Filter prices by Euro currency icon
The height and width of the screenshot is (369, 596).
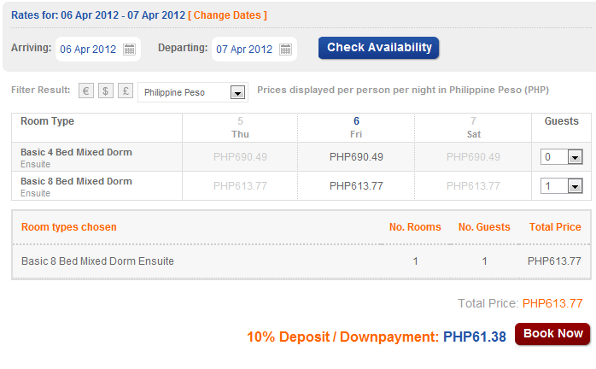click(86, 91)
